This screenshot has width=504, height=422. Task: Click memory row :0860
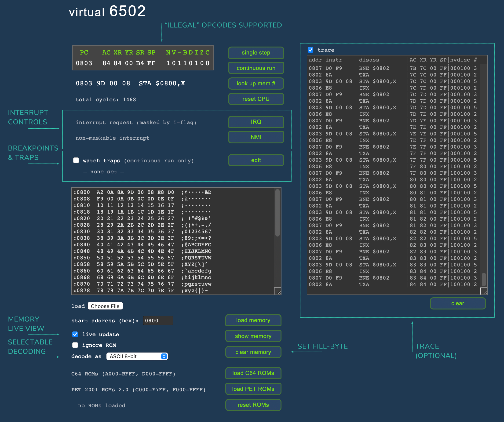[142, 271]
